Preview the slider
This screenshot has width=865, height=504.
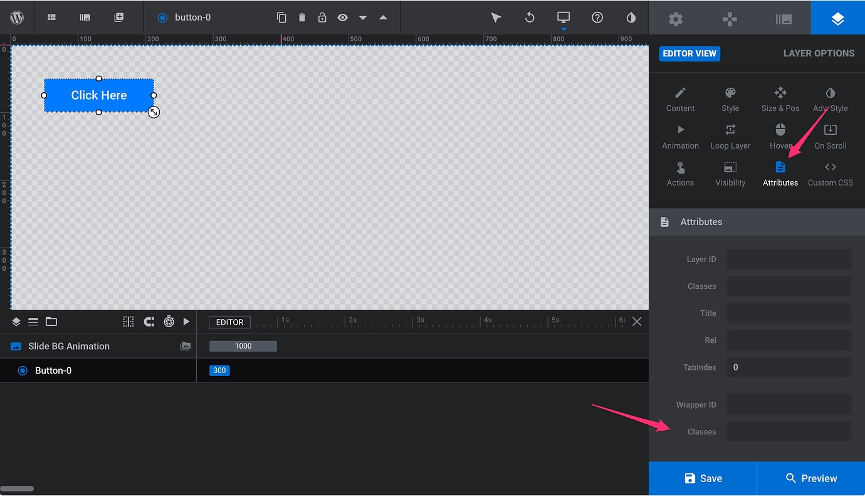812,478
